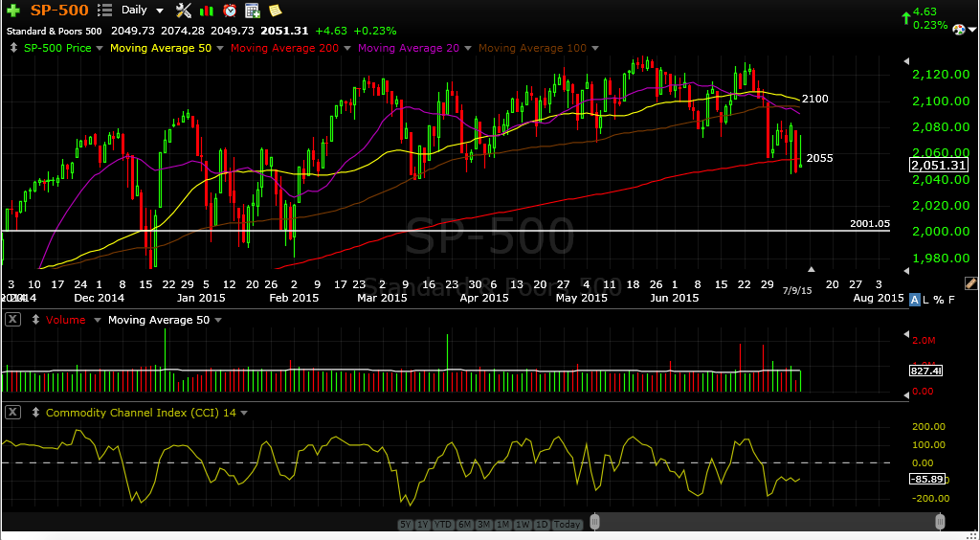The width and height of the screenshot is (980, 540).
Task: Close the Volume panel with its X
Action: click(12, 320)
